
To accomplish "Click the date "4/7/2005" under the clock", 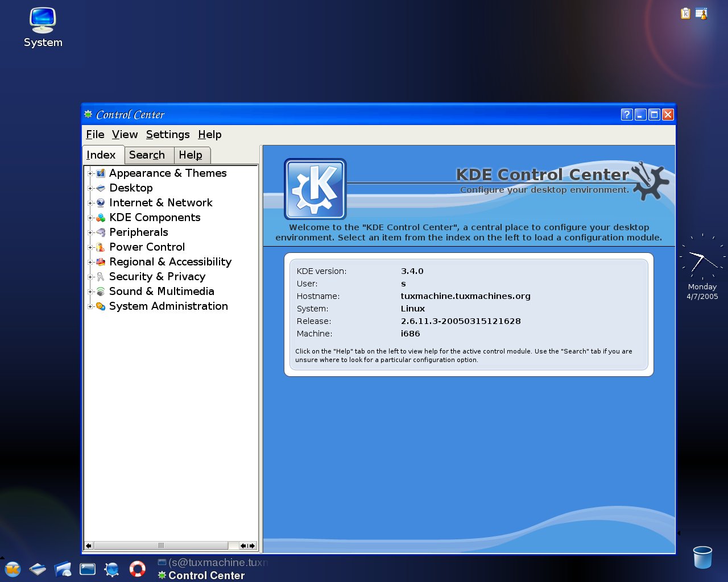I will [x=702, y=297].
